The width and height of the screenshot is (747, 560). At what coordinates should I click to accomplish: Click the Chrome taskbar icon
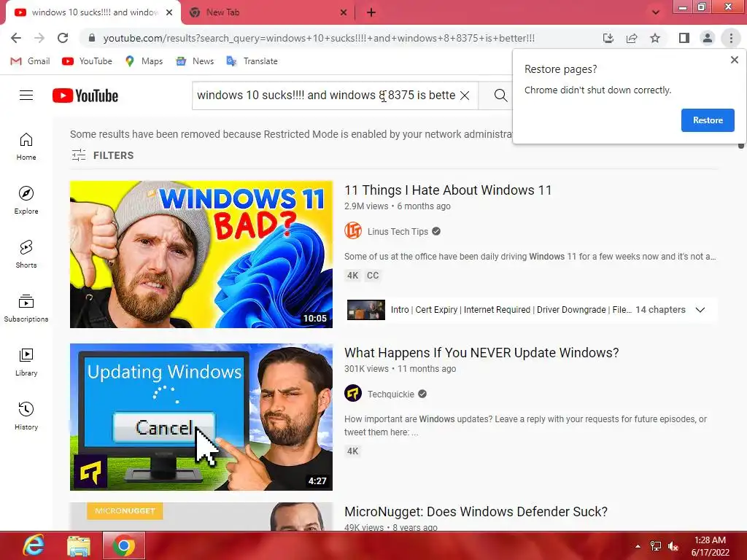click(x=123, y=545)
